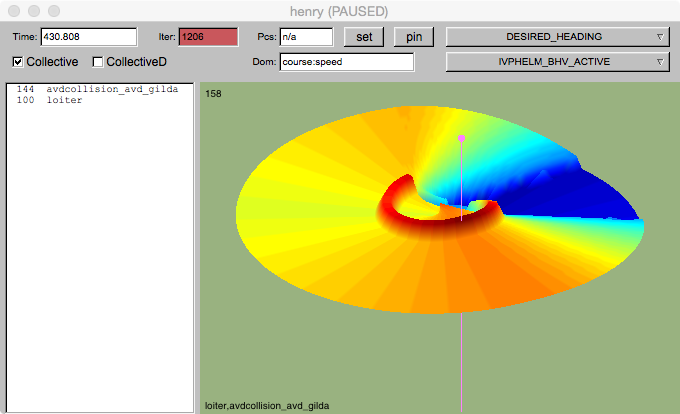The image size is (680, 414).
Task: Open the DESIRED_HEADING dropdown menu
Action: (556, 37)
